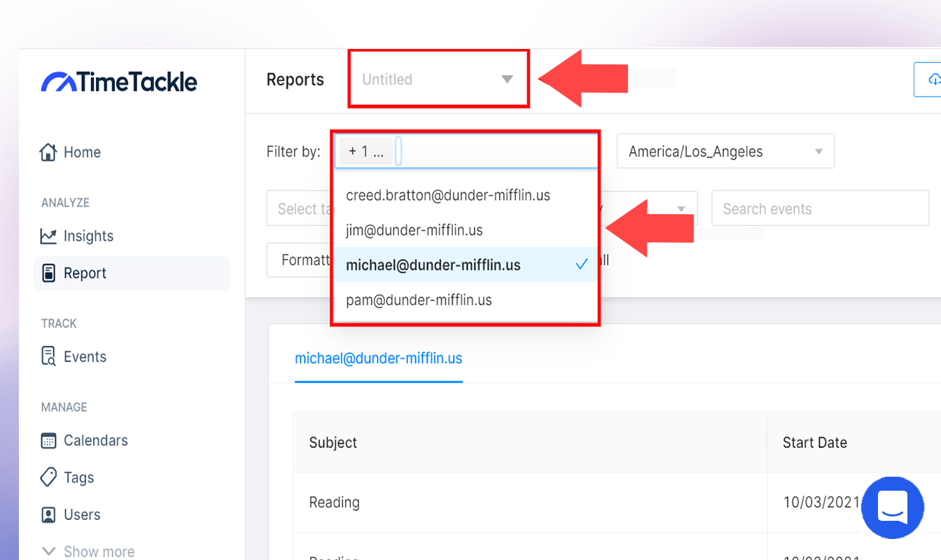Click the Report document icon

[48, 273]
